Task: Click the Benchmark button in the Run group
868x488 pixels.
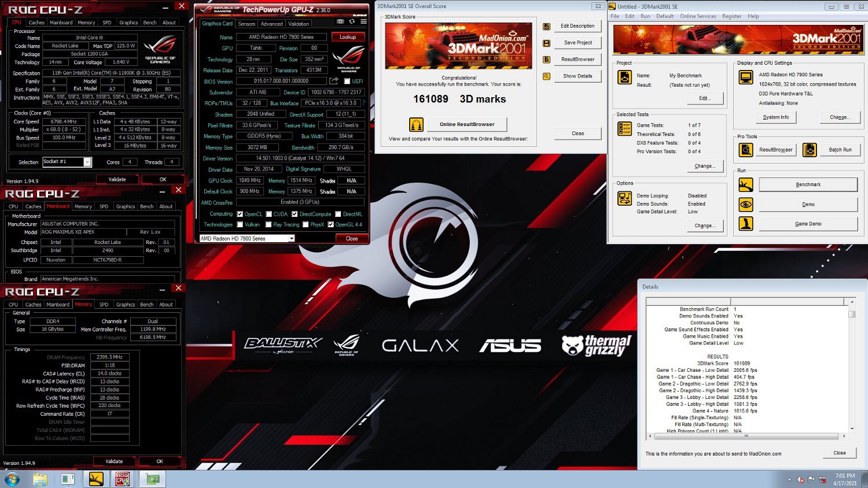Action: 808,185
